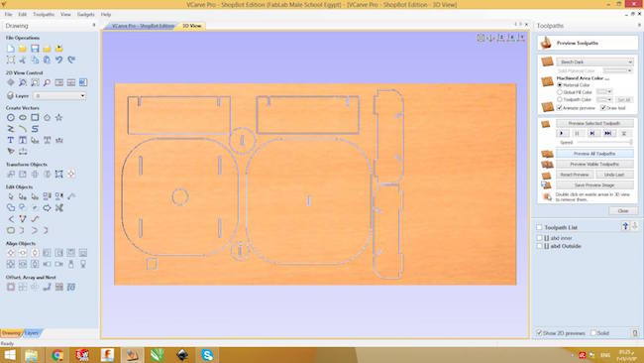Open the Solid Material Color dropdown
The height and width of the screenshot is (363, 644).
pyautogui.click(x=617, y=70)
